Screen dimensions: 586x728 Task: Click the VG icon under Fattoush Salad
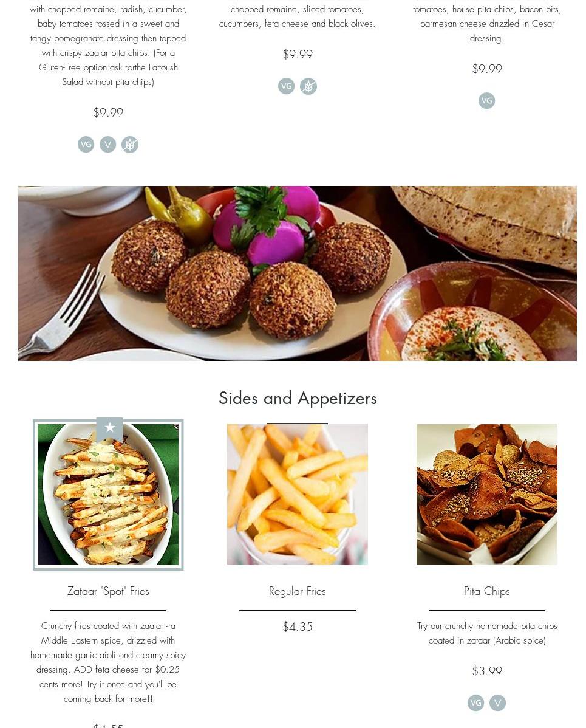pyautogui.click(x=86, y=145)
